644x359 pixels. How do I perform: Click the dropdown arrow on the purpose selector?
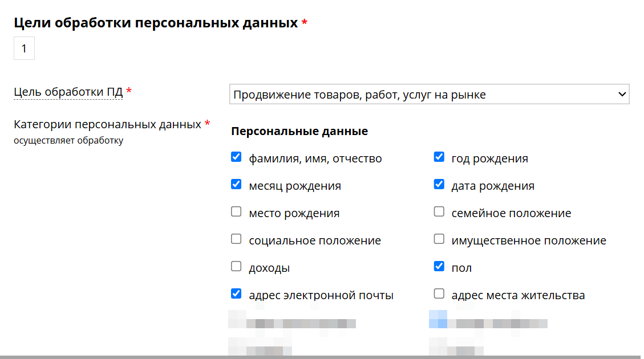[x=622, y=94]
